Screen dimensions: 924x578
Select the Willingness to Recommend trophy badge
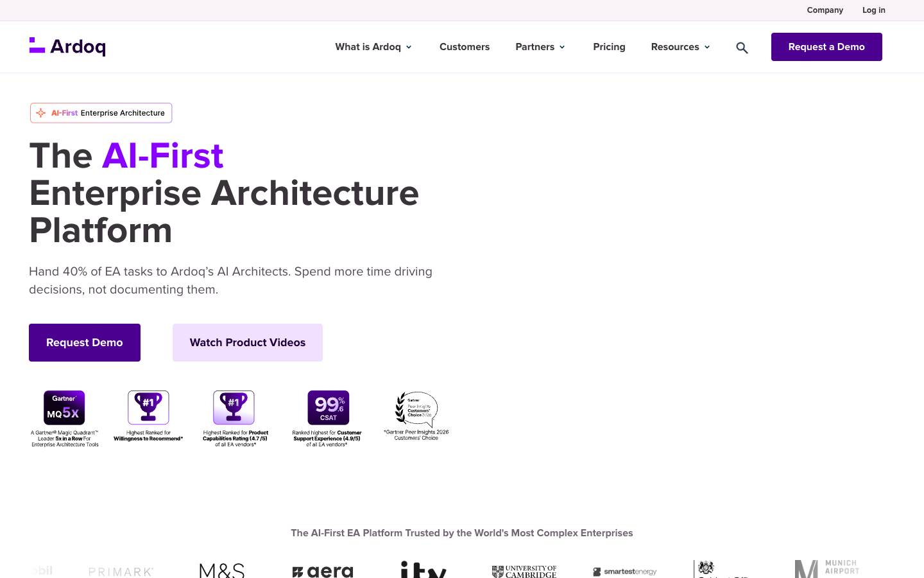148,408
